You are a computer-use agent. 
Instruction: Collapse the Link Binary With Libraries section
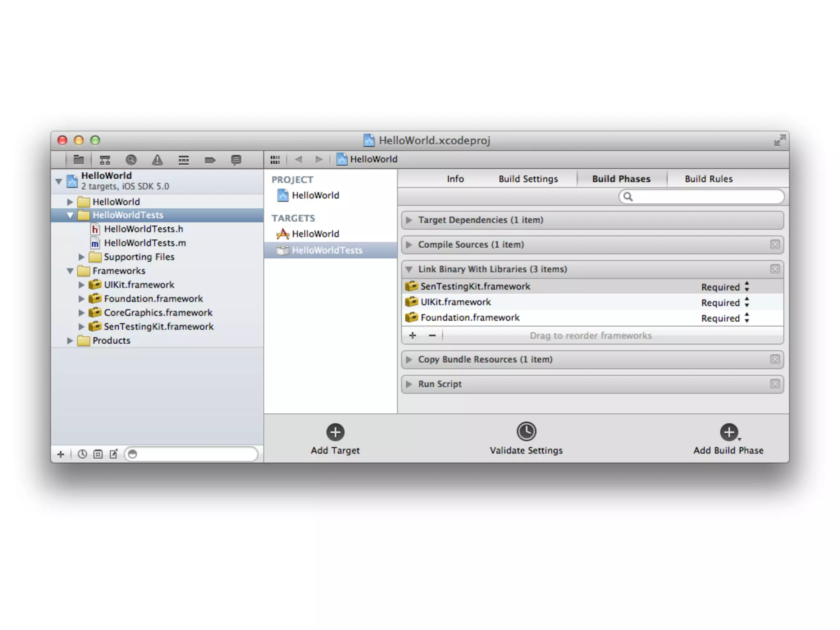pos(409,269)
